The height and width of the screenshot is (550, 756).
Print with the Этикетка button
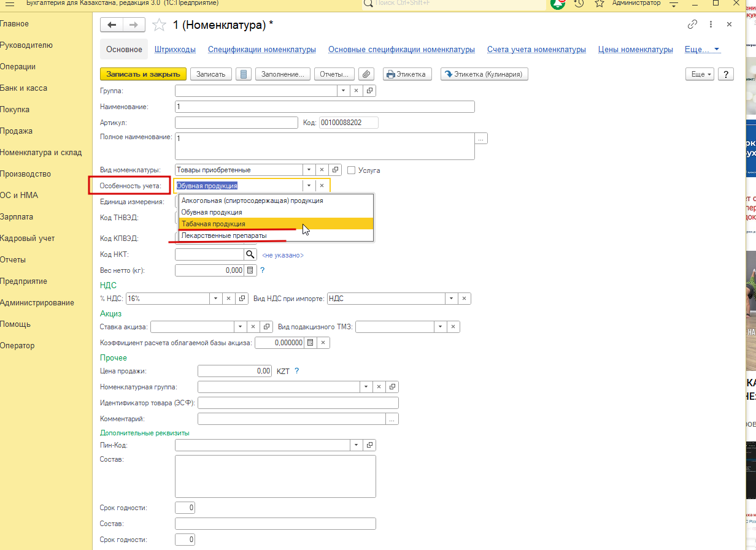407,74
